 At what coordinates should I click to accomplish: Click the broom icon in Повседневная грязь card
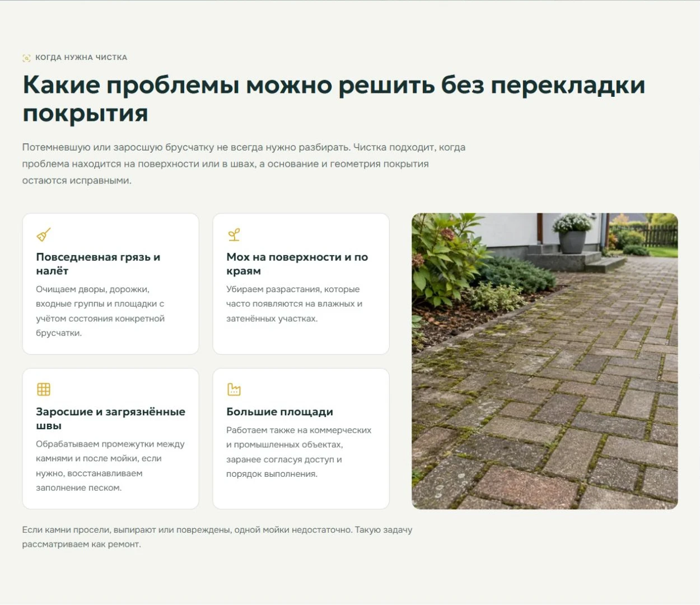tap(44, 235)
